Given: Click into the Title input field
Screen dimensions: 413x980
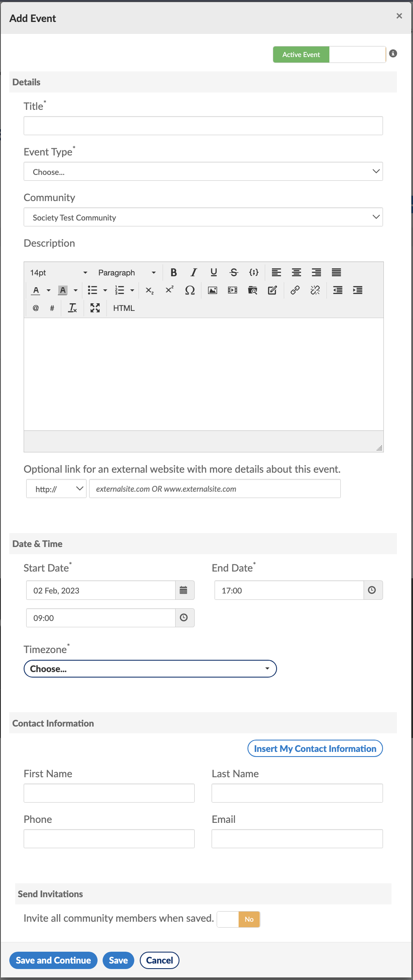Looking at the screenshot, I should tap(203, 126).
